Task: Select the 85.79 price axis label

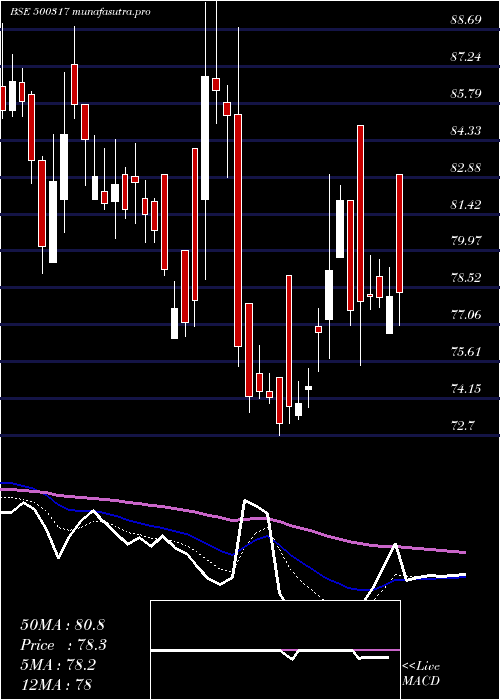Action: pos(466,94)
